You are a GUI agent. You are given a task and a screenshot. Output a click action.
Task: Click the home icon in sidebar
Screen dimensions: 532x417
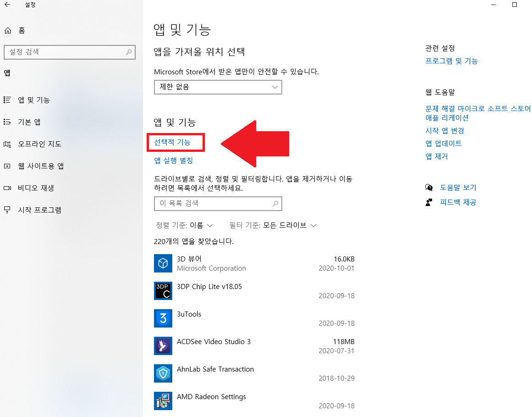click(8, 31)
